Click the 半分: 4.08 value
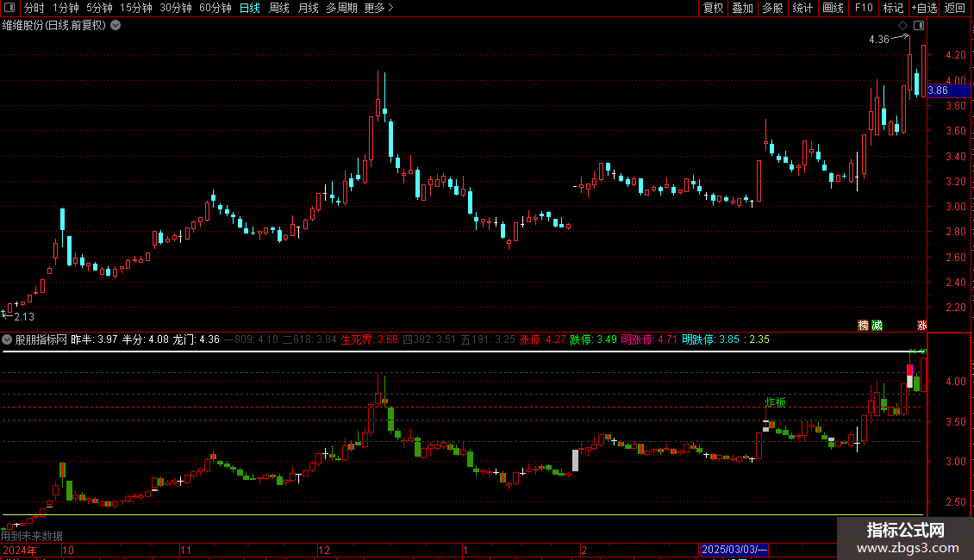Viewport: 974px width, 560px height. click(145, 339)
